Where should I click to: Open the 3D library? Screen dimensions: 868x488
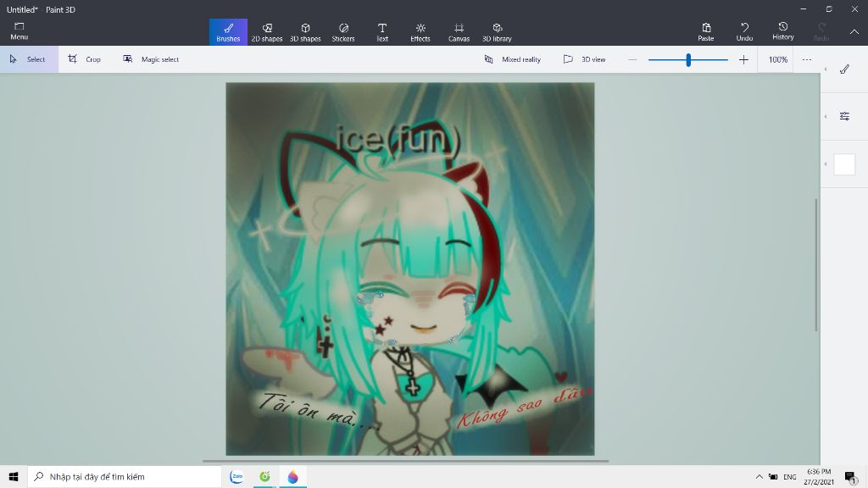497,32
